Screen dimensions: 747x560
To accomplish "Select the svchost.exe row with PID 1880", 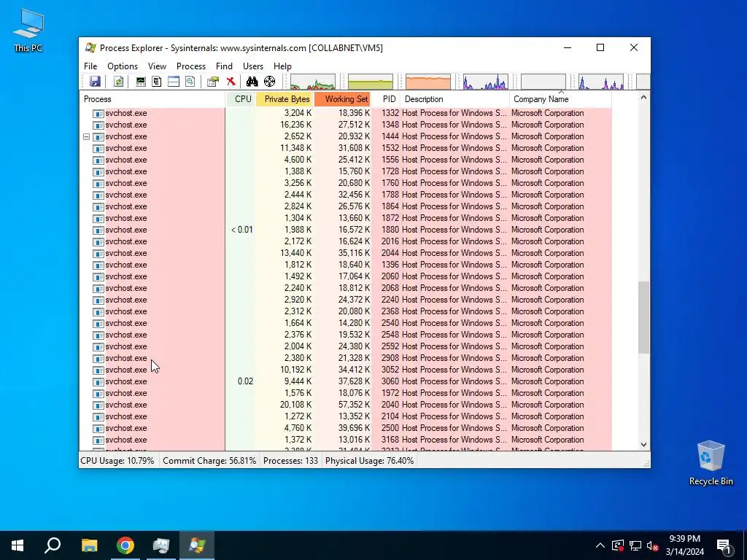I will 345,230.
